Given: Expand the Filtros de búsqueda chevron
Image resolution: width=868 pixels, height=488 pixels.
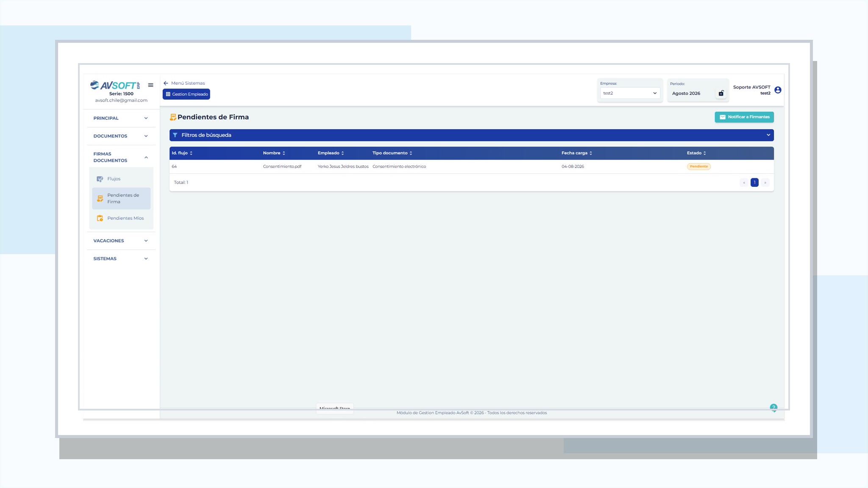Looking at the screenshot, I should coord(768,135).
